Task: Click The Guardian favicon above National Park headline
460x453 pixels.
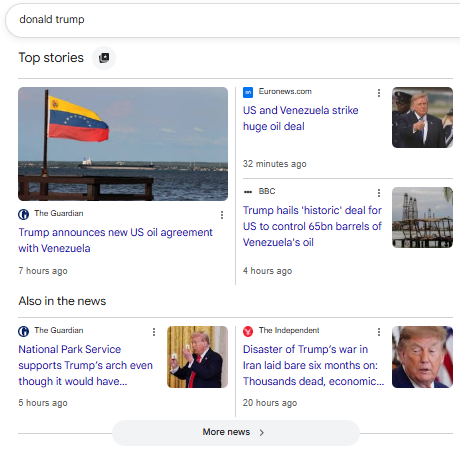Action: tap(23, 331)
